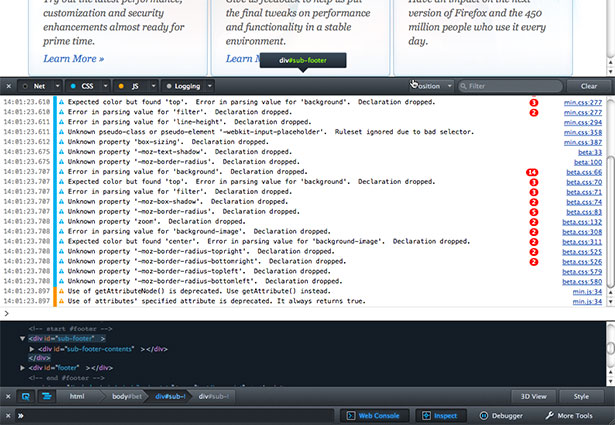The image size is (615, 425).
Task: Open the beta:100 source link
Action: (x=588, y=162)
